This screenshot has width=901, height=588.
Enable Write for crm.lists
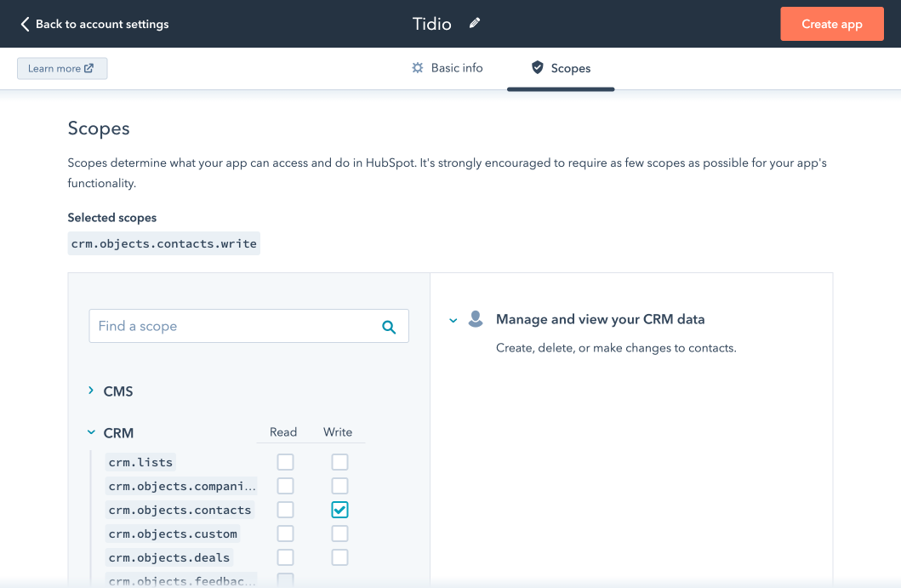click(x=339, y=462)
